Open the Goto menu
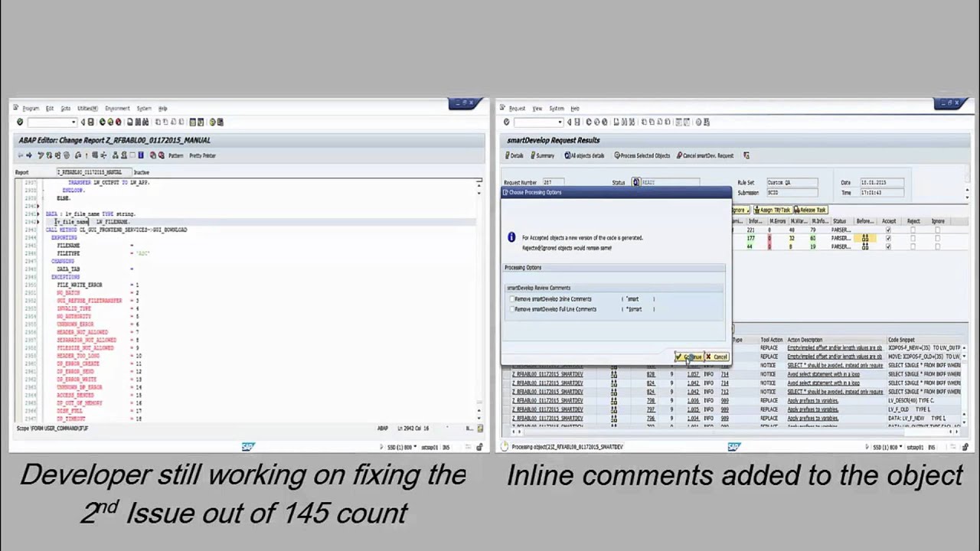Screen dimensions: 980x551 coord(66,109)
